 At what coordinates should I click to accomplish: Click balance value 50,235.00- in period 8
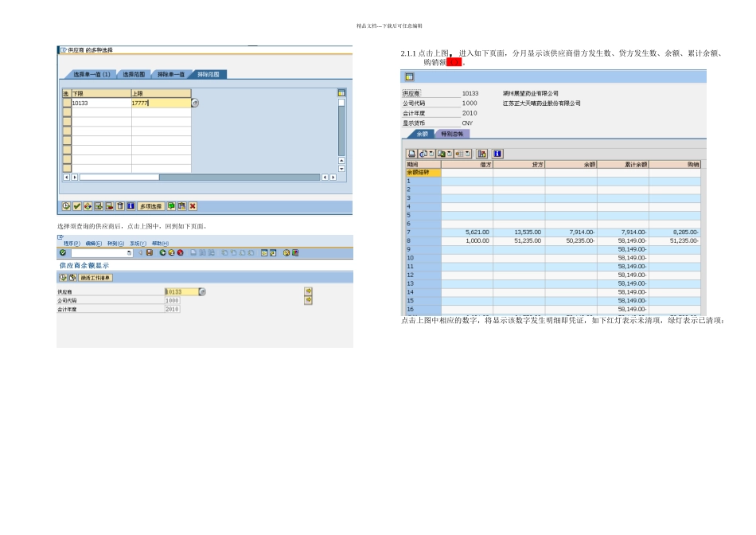pyautogui.click(x=580, y=240)
